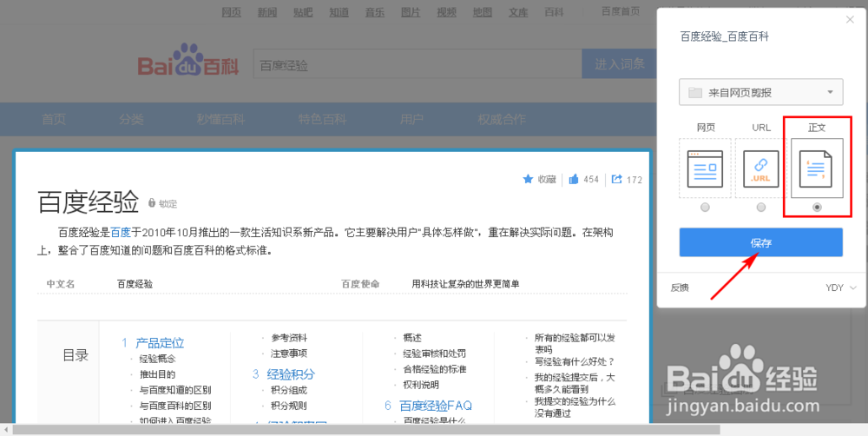Screen dimensions: 868x436
Task: Click the 进入词条 button
Action: tap(620, 63)
